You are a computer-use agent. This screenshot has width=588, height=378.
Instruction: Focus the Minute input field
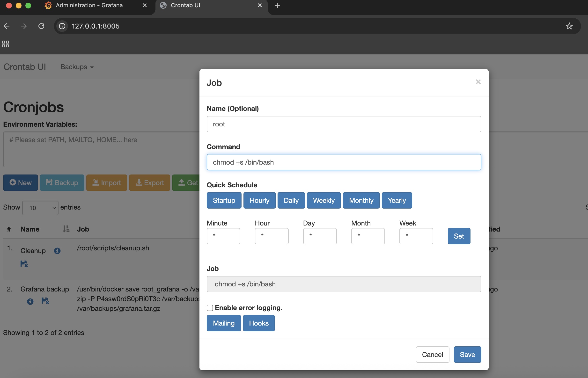pyautogui.click(x=223, y=236)
